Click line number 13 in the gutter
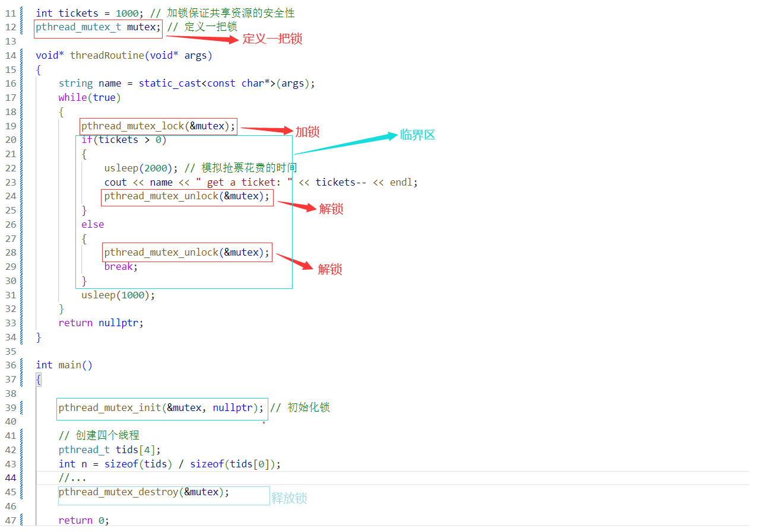This screenshot has width=777, height=532. coord(11,41)
